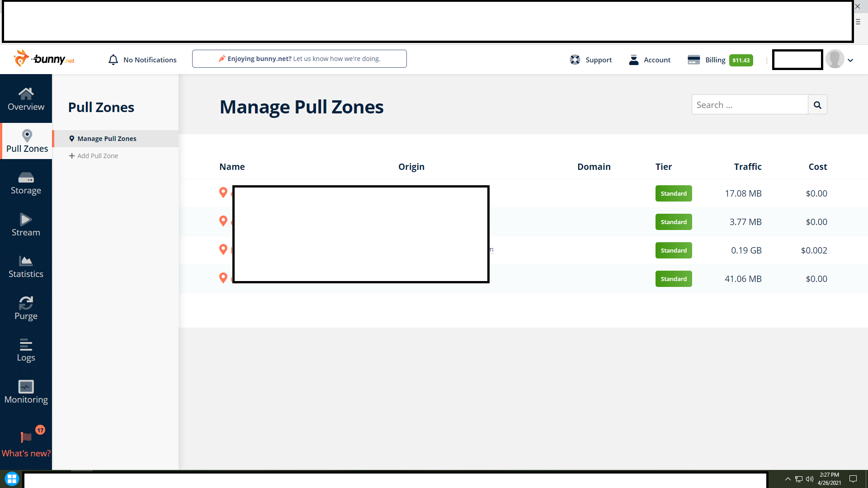Viewport: 868px width, 488px height.
Task: Open the taskbar clock and date
Action: [x=829, y=479]
